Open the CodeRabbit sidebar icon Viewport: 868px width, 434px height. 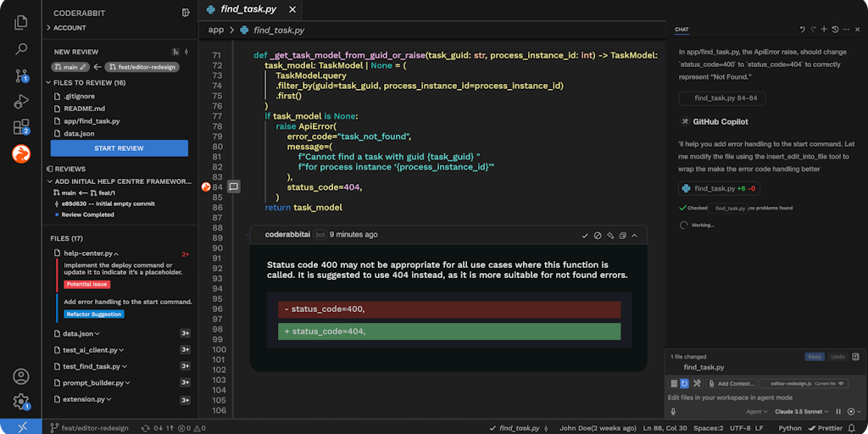point(21,153)
